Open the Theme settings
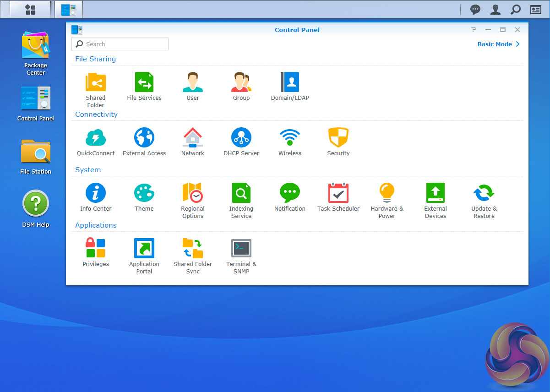The image size is (550, 392). click(x=144, y=194)
